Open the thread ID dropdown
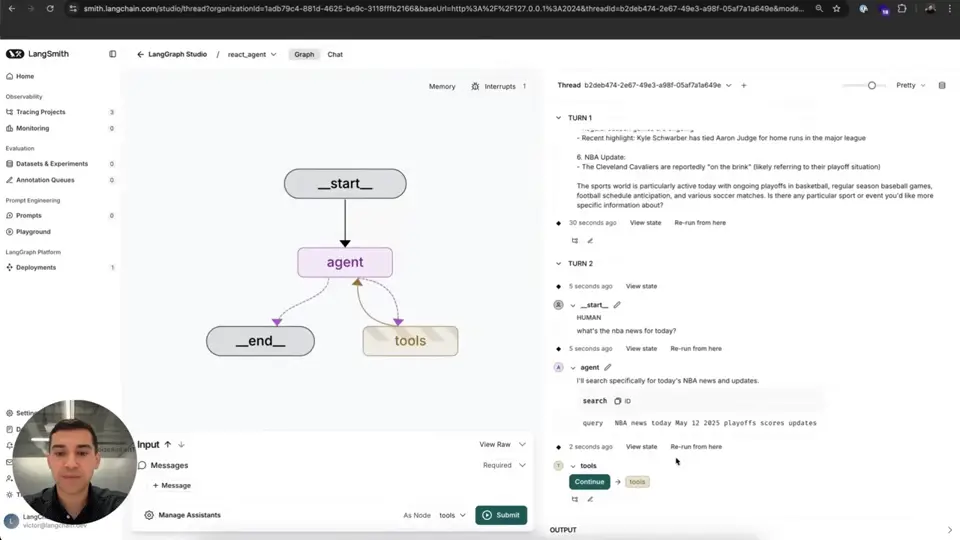The height and width of the screenshot is (540, 960). [x=729, y=86]
